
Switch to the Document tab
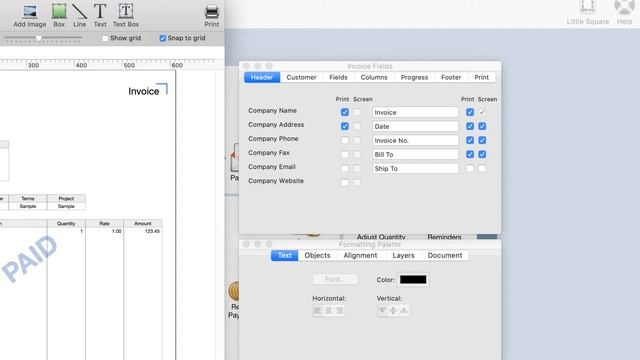tap(445, 256)
